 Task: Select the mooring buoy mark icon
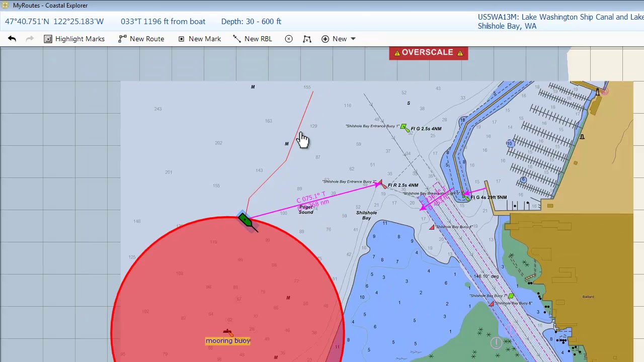point(227,332)
